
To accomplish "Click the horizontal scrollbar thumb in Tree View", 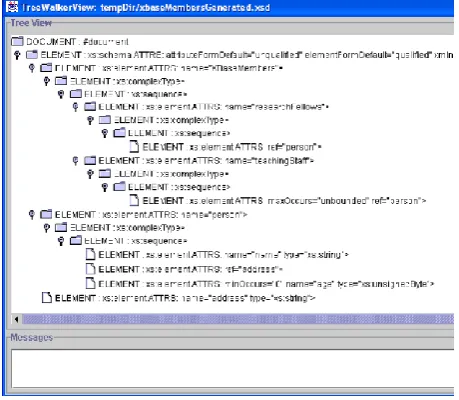I will click(238, 319).
